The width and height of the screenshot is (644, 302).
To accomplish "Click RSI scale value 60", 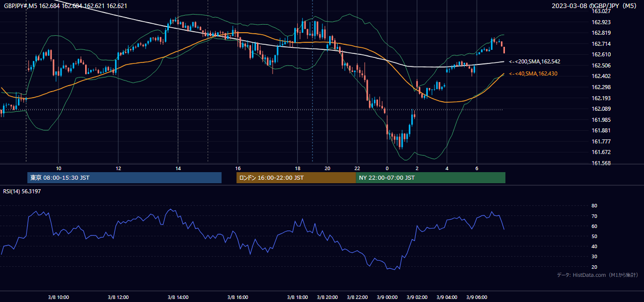I will point(595,226).
